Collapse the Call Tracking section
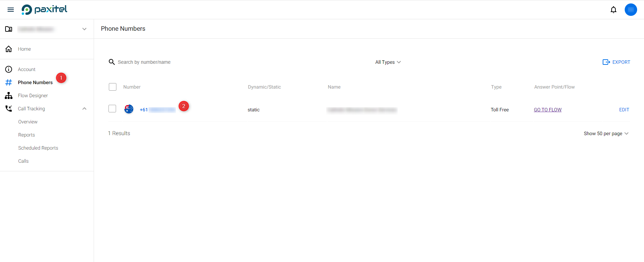The width and height of the screenshot is (644, 262). coord(84,109)
